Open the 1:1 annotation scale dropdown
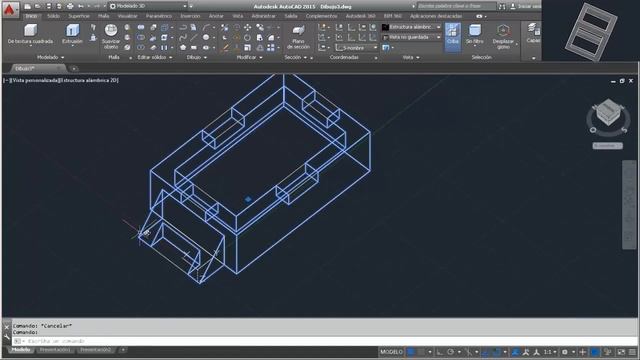Screen dimensions: 640x360 550,352
